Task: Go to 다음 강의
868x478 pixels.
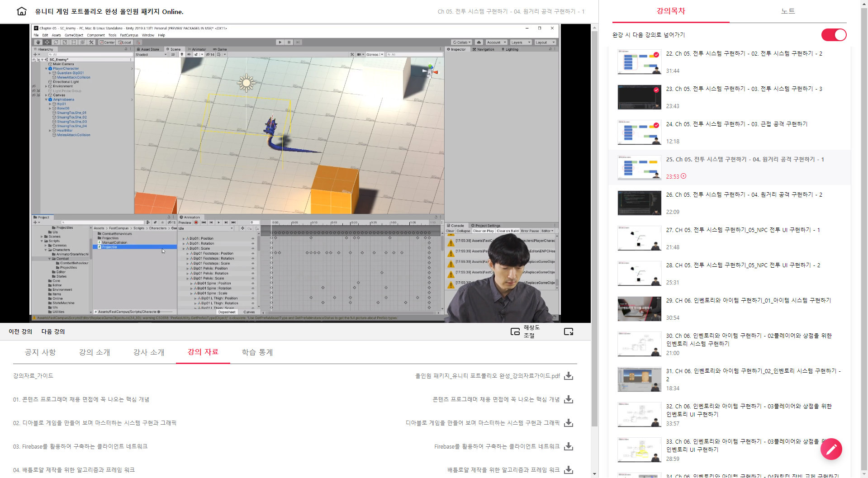Action: [x=53, y=331]
